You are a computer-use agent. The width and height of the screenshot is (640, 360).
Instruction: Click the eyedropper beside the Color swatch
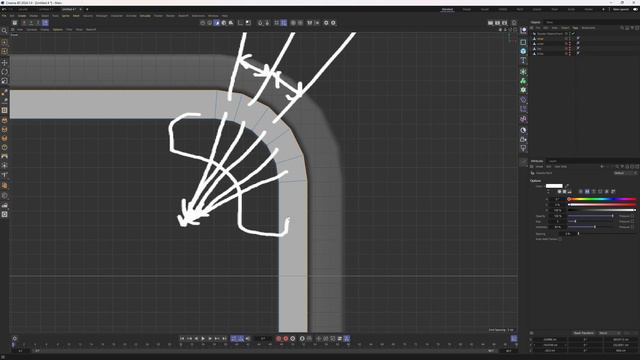(x=567, y=186)
